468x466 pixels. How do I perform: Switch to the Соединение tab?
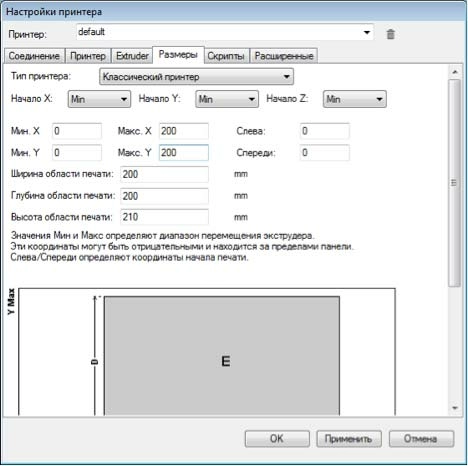(x=34, y=56)
